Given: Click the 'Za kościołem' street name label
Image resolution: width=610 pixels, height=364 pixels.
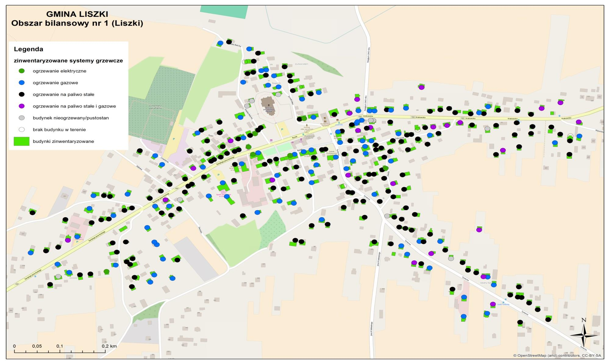Looking at the screenshot, I should [x=290, y=100].
